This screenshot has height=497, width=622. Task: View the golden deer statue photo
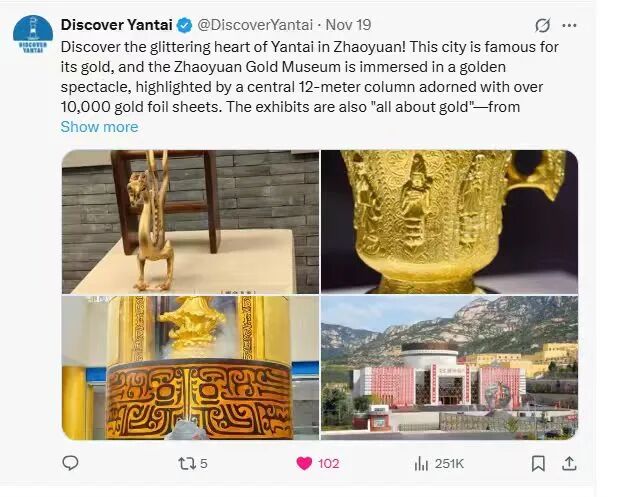click(190, 222)
